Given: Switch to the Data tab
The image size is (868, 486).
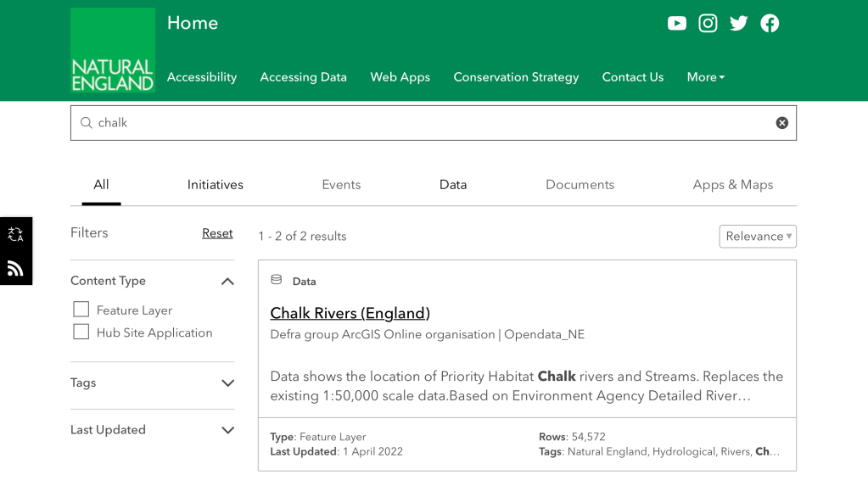Looking at the screenshot, I should 453,185.
